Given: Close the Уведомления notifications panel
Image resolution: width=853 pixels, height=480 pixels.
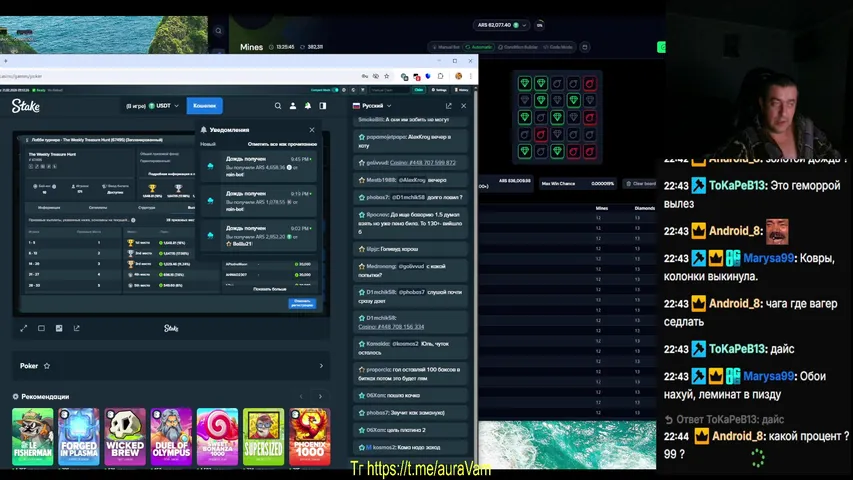Looking at the screenshot, I should pos(312,129).
